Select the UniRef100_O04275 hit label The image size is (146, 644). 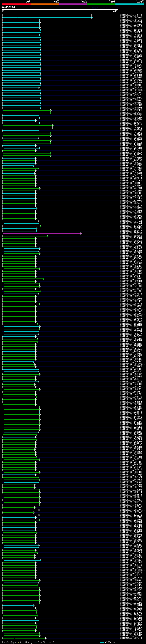(131, 58)
